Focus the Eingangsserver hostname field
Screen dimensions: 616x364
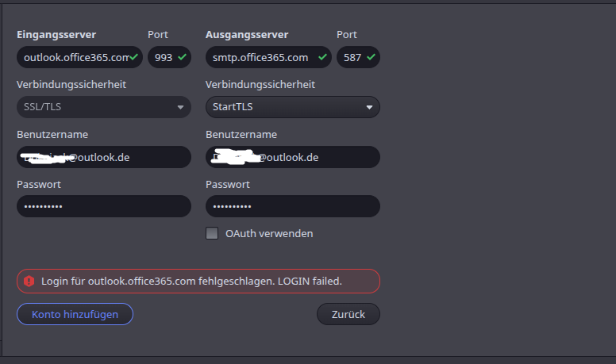click(x=79, y=57)
